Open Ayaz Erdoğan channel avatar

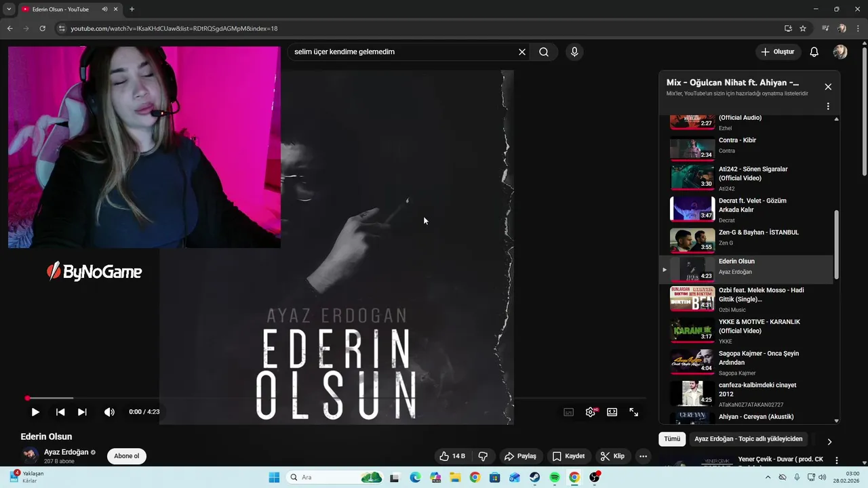point(30,455)
